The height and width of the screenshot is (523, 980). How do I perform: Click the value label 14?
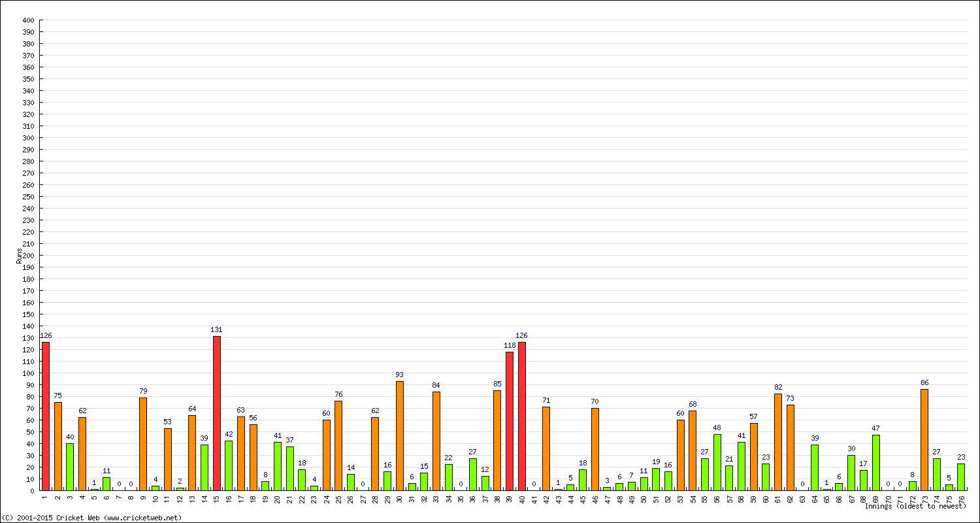coord(351,467)
